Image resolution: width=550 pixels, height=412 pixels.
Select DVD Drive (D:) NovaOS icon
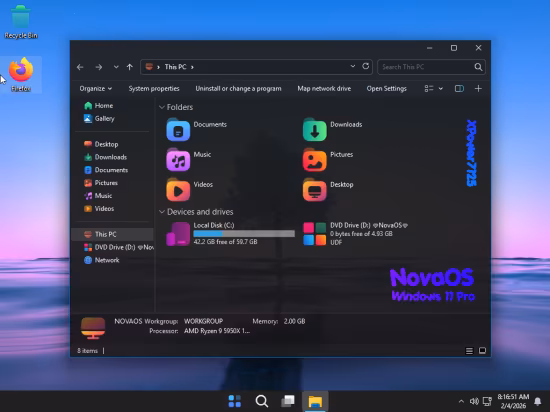[x=315, y=234]
